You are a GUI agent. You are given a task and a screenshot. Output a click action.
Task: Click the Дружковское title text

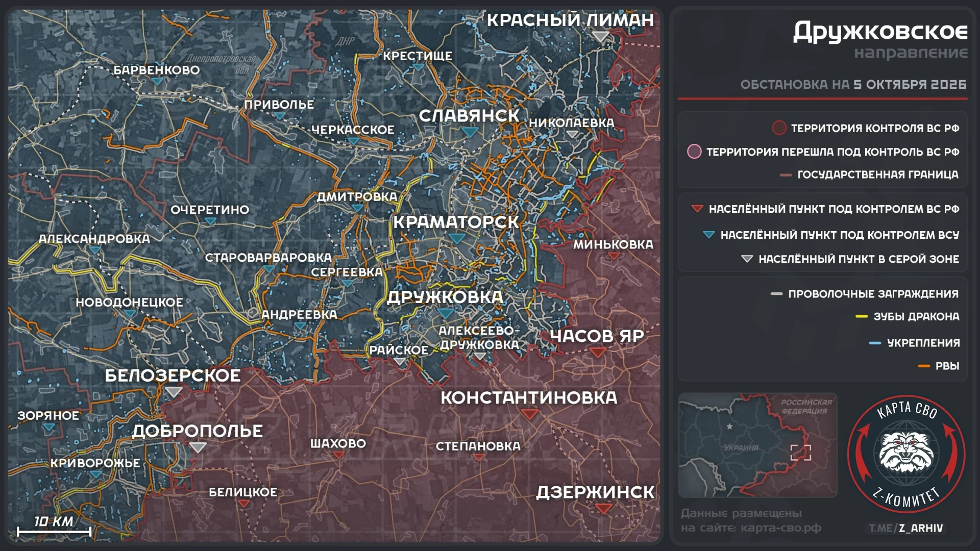point(880,32)
